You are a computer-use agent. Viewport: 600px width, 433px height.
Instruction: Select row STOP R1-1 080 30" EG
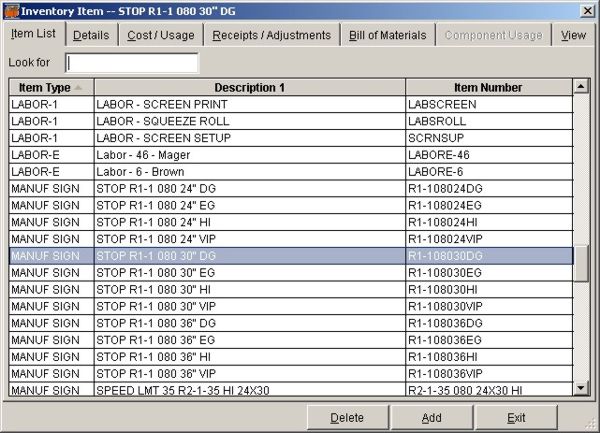(291, 273)
